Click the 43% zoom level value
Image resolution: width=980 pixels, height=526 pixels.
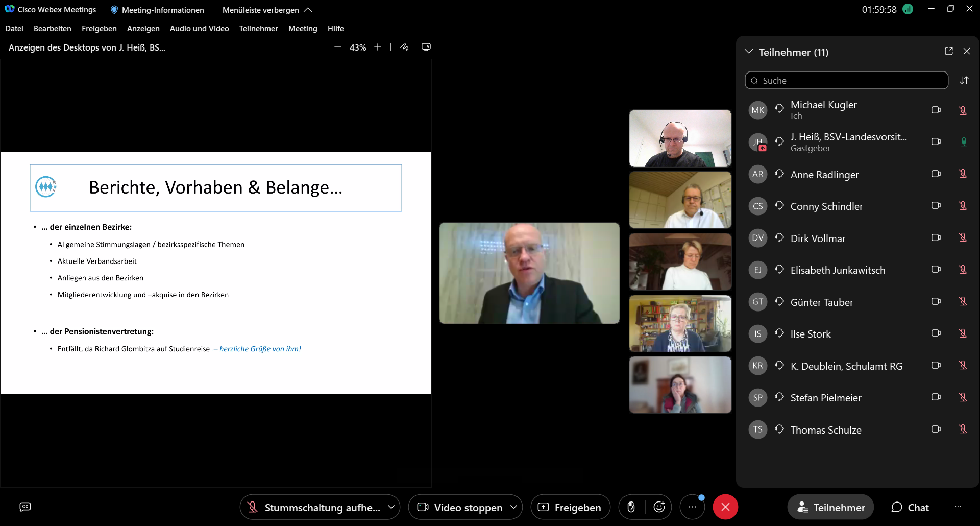click(358, 47)
